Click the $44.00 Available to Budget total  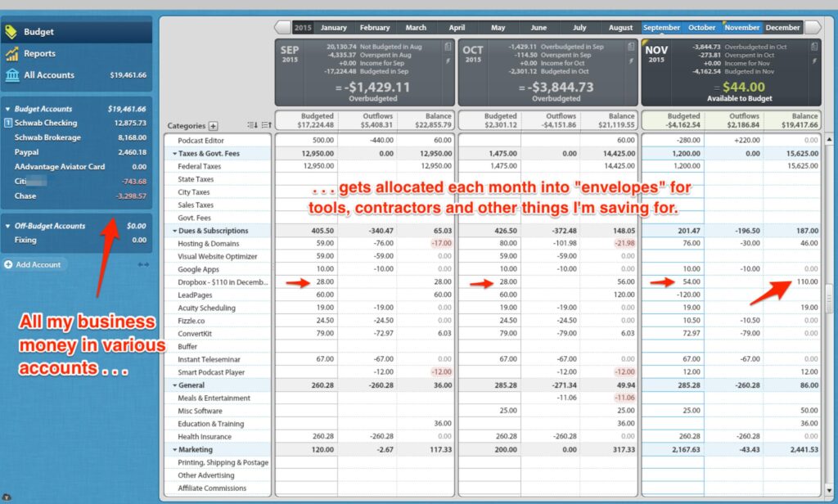click(743, 87)
